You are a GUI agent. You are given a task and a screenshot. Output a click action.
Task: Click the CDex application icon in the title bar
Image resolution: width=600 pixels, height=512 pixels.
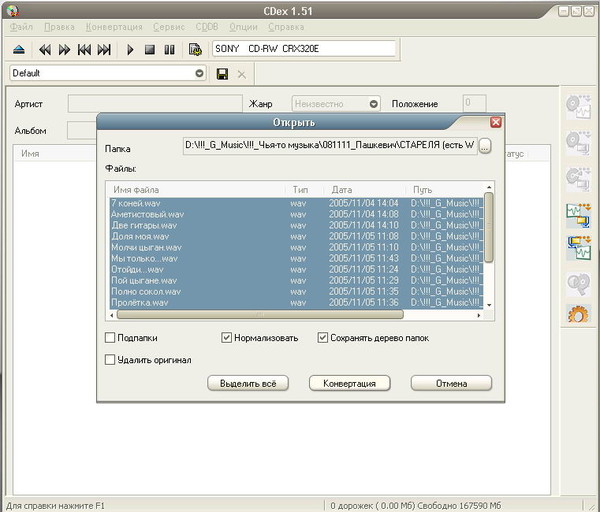13,10
